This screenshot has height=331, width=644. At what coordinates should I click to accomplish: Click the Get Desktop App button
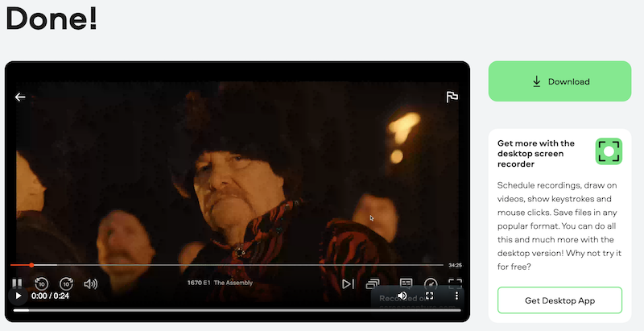click(559, 300)
